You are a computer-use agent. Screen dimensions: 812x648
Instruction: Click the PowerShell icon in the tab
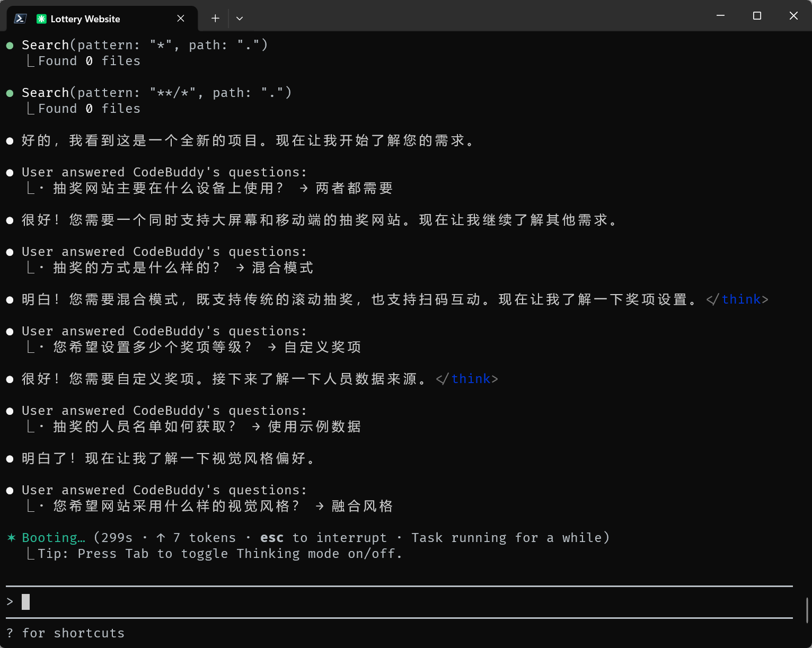(x=20, y=19)
